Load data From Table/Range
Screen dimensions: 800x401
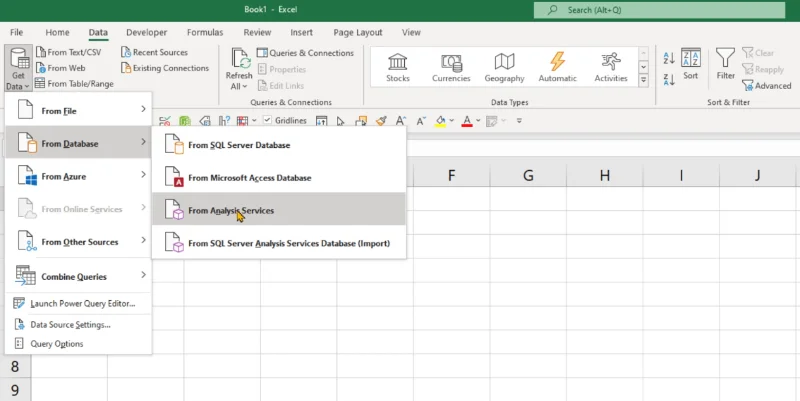click(x=74, y=84)
